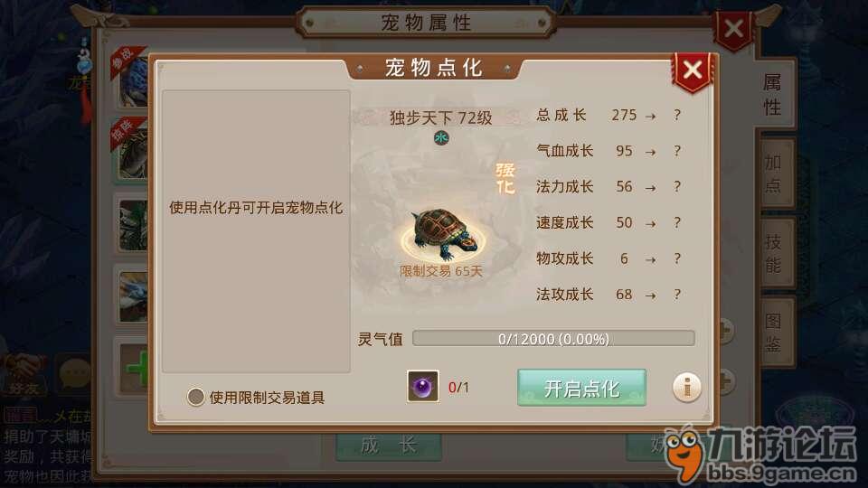The image size is (868, 488).
Task: Close the 宠物点化 dialog
Action: (x=692, y=70)
